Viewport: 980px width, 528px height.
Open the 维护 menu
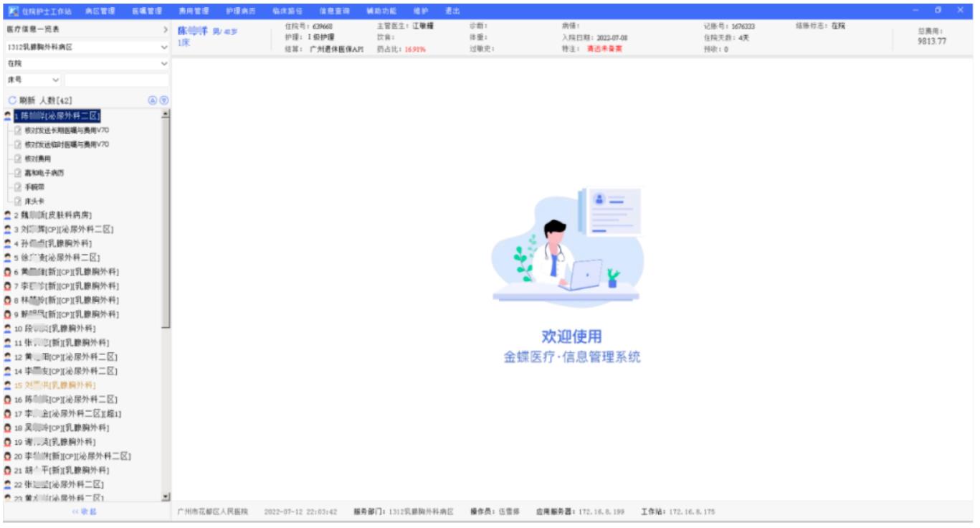[421, 11]
